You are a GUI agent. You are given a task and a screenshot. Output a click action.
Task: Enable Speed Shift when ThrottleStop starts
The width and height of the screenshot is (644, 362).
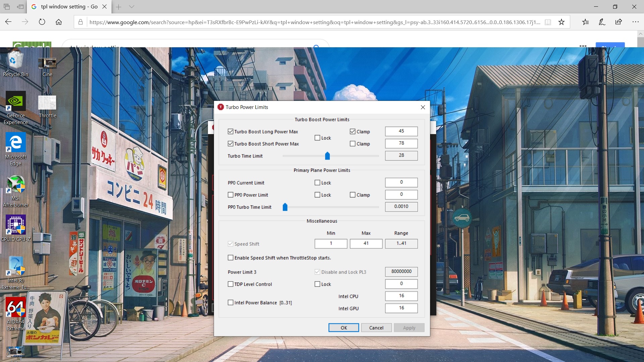pyautogui.click(x=230, y=258)
